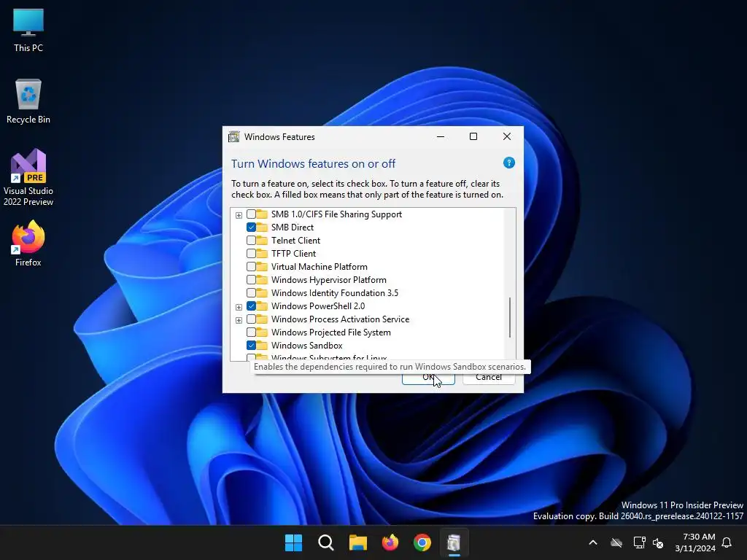747x560 pixels.
Task: Open Google Chrome from the taskbar
Action: [422, 542]
